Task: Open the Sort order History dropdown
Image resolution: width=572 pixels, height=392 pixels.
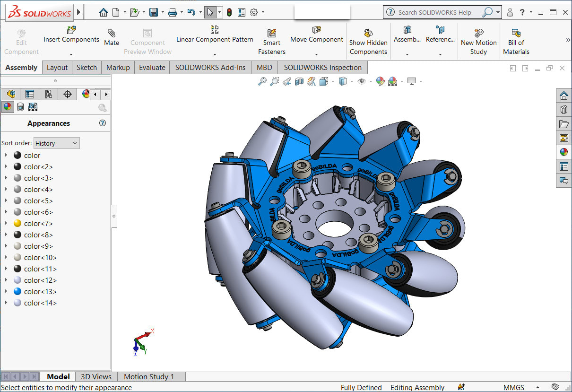Action: [x=57, y=143]
